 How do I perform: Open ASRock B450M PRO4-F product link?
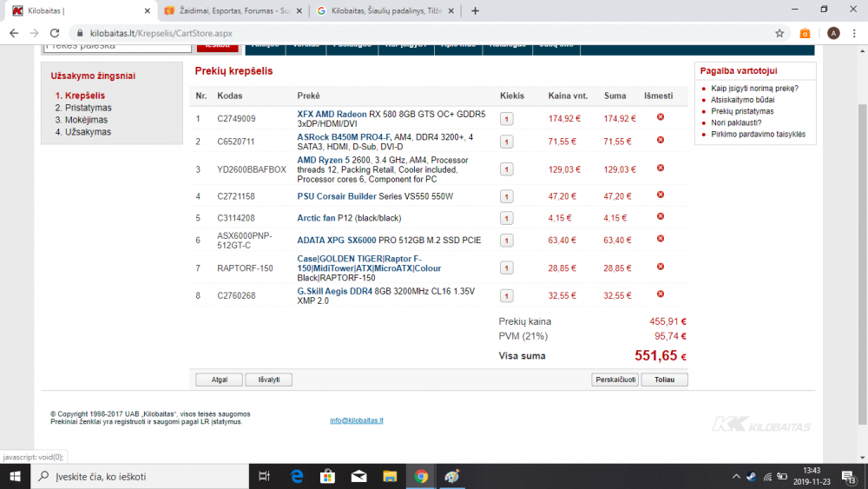coord(344,136)
